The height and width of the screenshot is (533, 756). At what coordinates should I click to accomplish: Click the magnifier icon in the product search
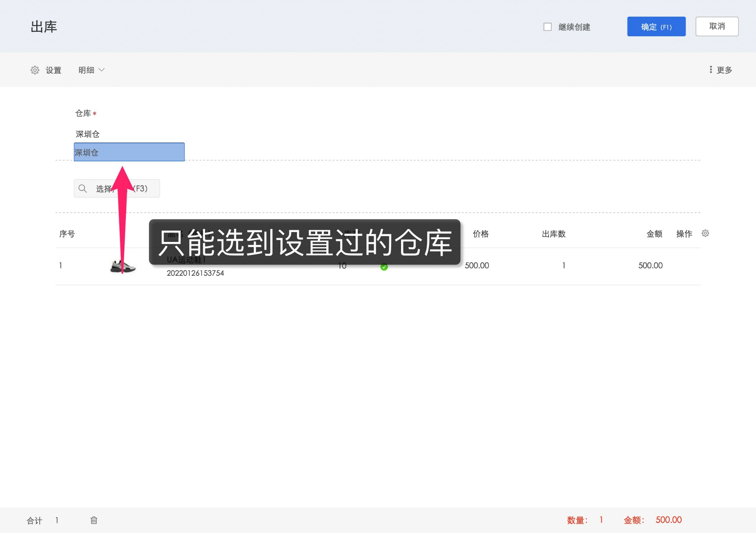[83, 188]
